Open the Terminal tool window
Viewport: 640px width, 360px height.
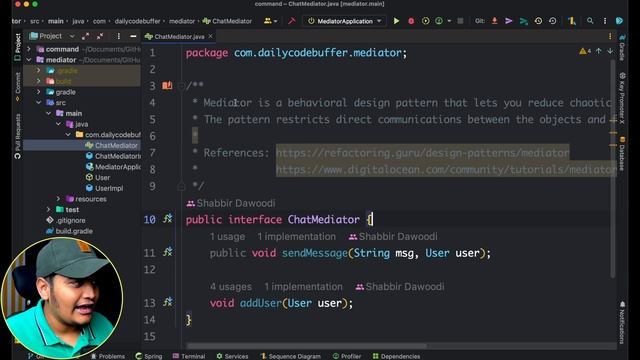click(x=189, y=356)
